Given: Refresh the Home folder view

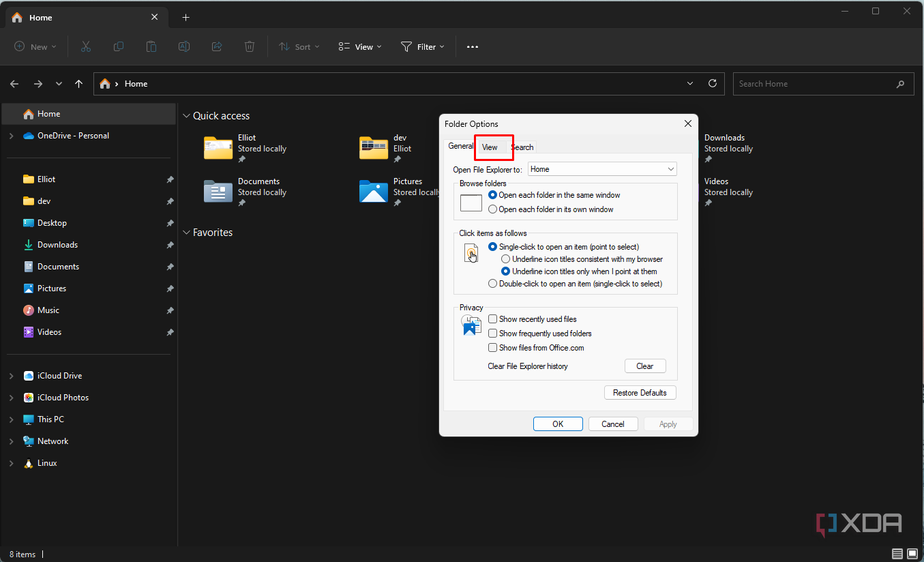Looking at the screenshot, I should [713, 83].
